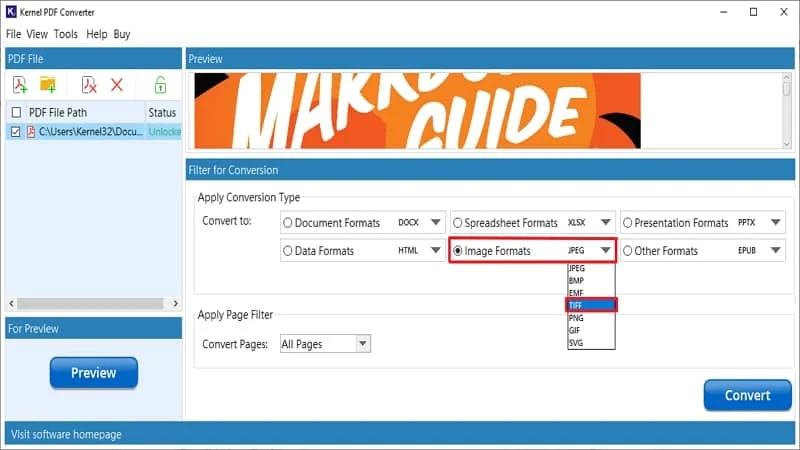The image size is (800, 450).
Task: Open the EPUB other formats dropdown
Action: tap(776, 251)
